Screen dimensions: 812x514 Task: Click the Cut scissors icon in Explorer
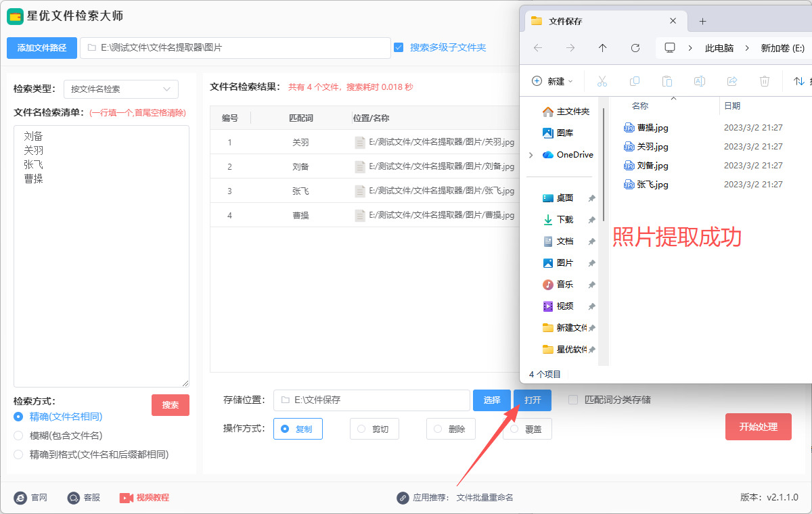(602, 81)
